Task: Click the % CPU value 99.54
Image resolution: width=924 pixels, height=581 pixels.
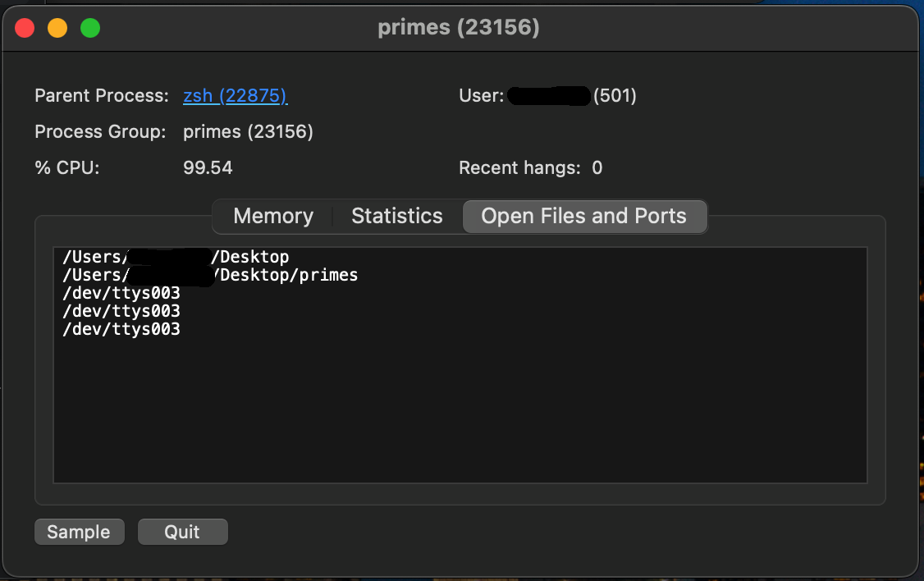Action: pyautogui.click(x=208, y=168)
